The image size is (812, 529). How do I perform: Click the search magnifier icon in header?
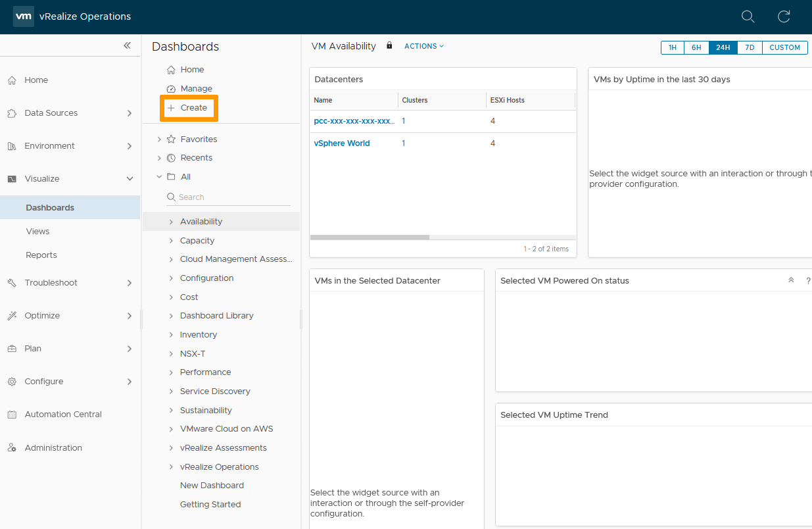click(x=748, y=16)
